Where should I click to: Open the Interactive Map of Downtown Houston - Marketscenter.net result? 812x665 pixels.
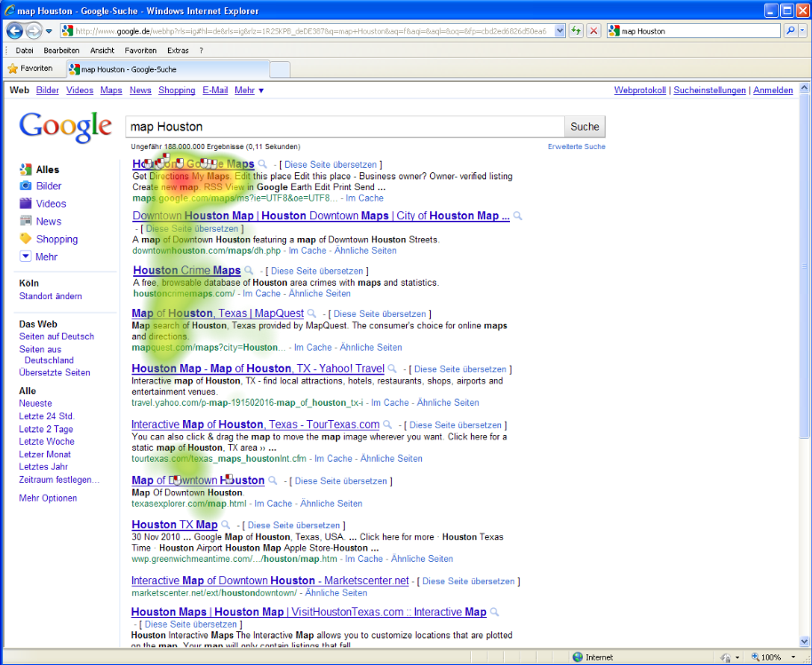click(270, 581)
